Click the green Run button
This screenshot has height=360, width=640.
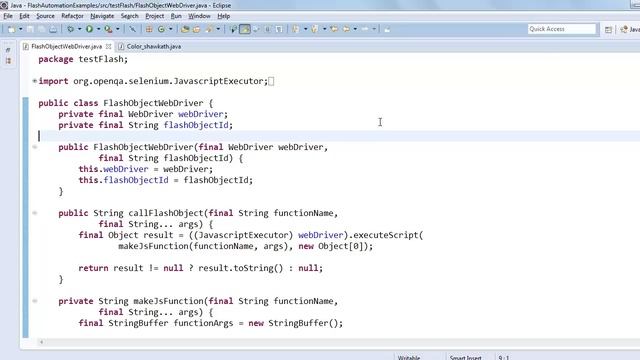[x=89, y=29]
